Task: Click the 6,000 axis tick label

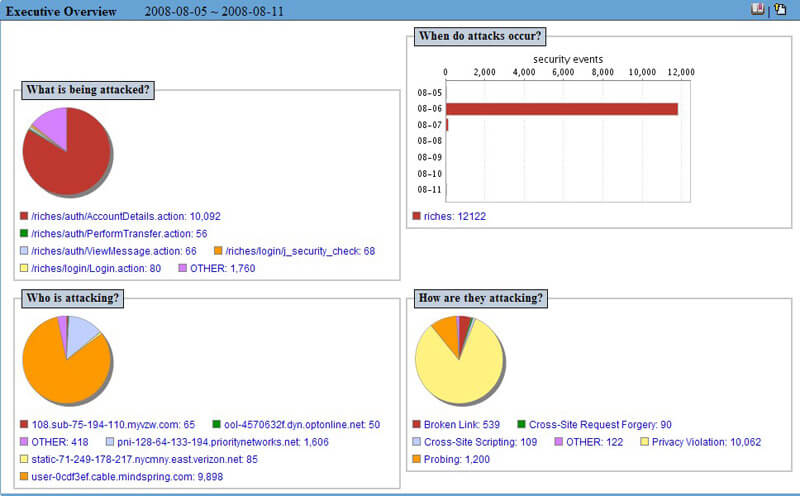Action: [x=563, y=72]
